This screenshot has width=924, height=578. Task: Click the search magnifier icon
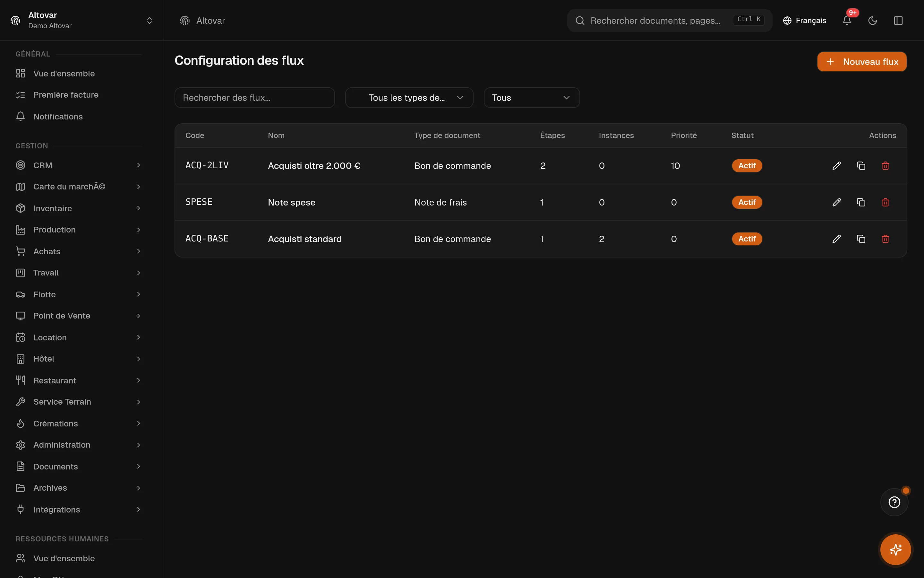[580, 21]
